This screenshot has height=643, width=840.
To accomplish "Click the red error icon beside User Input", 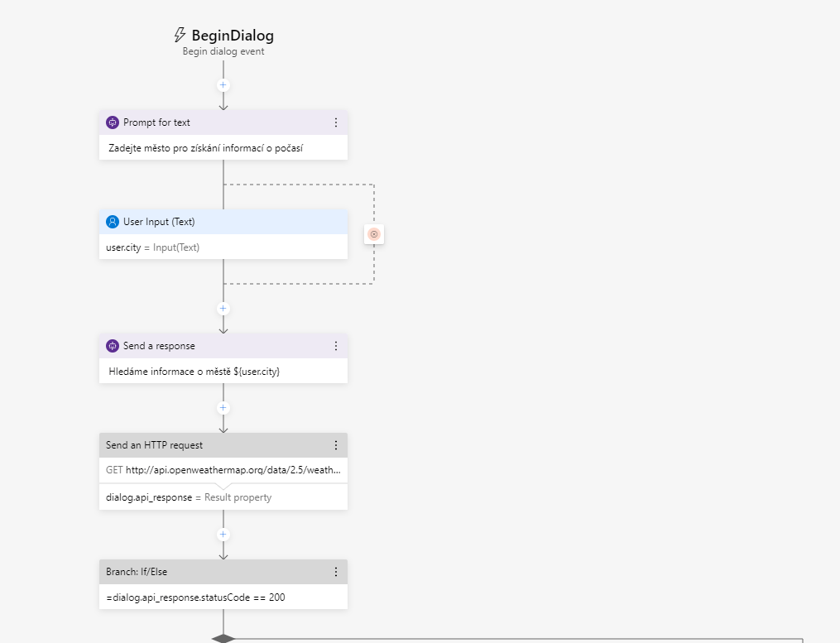I will 373,234.
